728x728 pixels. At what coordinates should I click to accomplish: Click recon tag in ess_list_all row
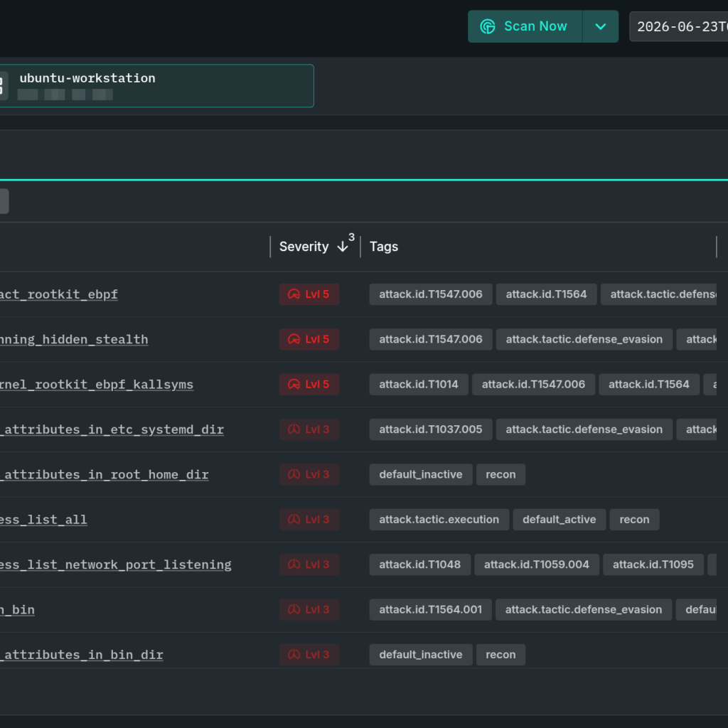click(x=635, y=520)
